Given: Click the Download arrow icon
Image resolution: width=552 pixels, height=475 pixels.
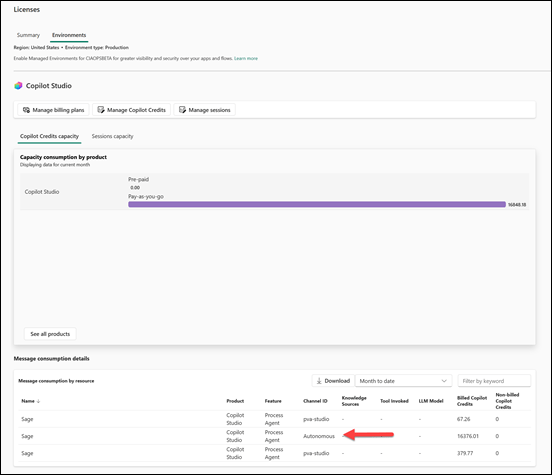Looking at the screenshot, I should pyautogui.click(x=319, y=381).
